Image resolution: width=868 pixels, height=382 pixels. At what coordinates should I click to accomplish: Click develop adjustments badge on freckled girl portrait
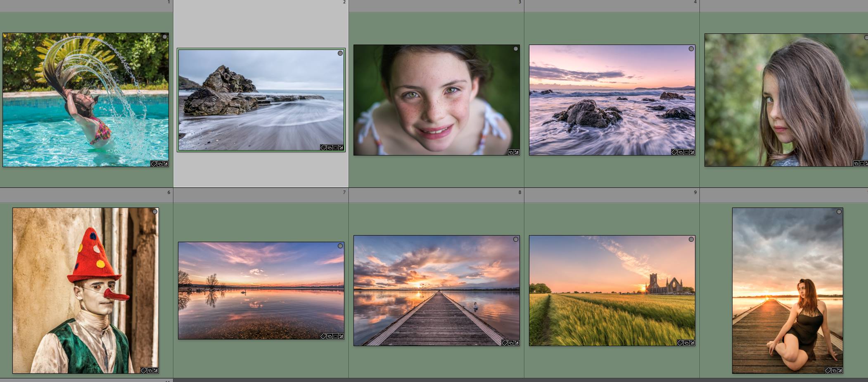[516, 152]
